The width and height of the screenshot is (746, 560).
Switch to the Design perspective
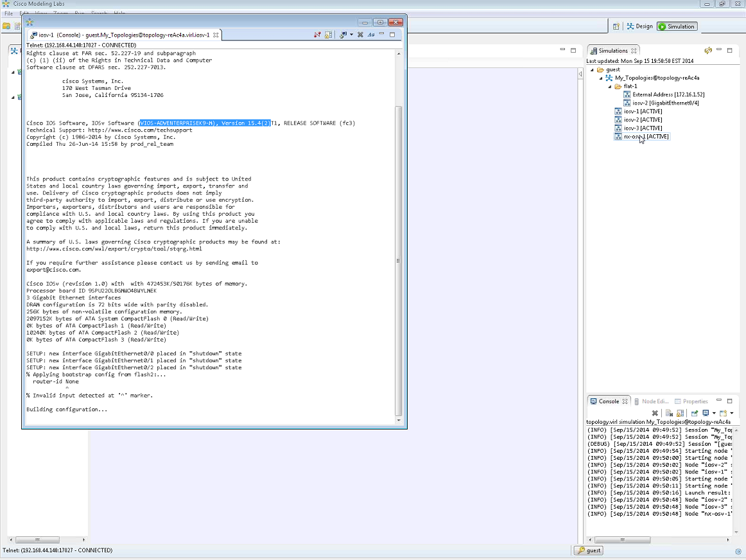point(640,26)
